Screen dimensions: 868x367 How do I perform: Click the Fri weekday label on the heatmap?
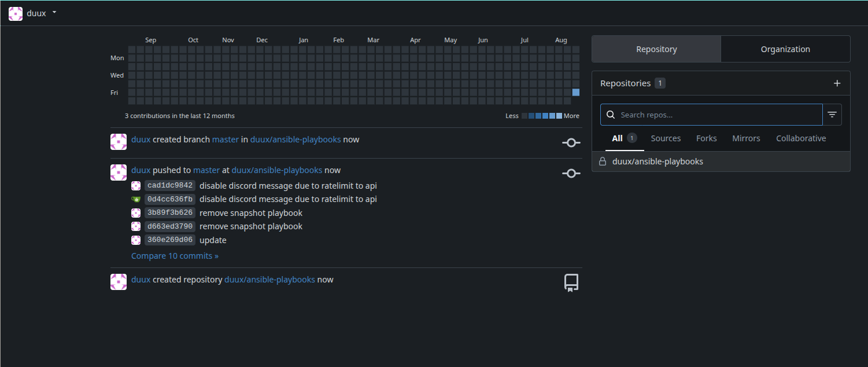tap(115, 93)
